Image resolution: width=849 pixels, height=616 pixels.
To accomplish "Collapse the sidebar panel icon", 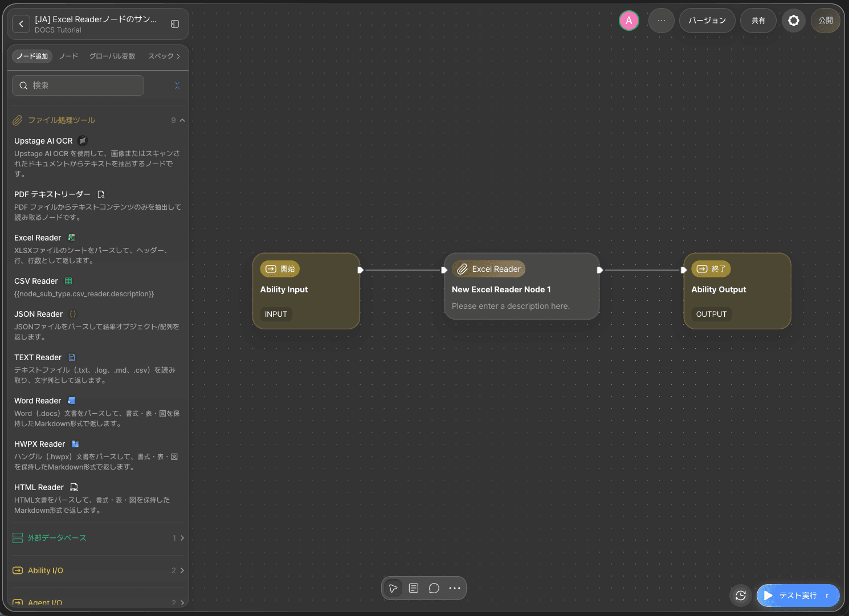I will click(x=175, y=24).
